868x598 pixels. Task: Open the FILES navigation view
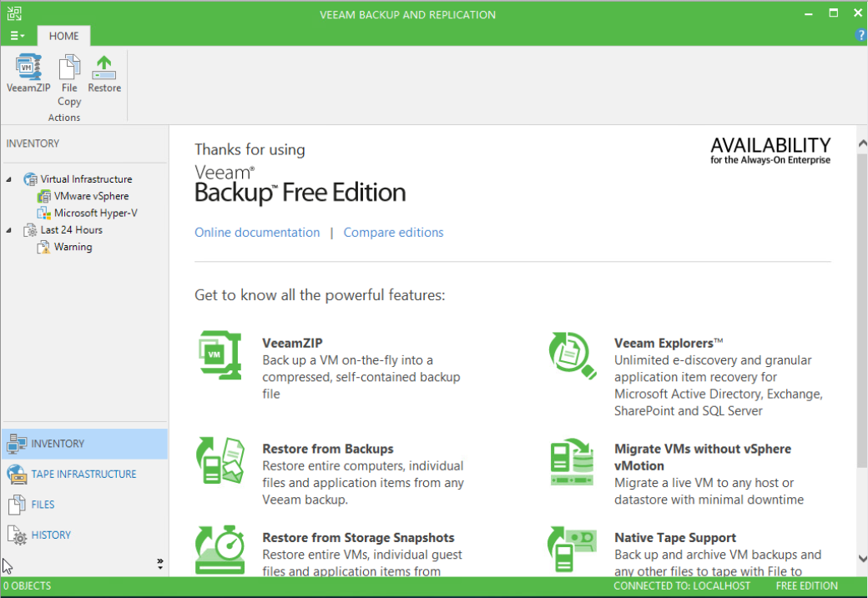tap(84, 505)
